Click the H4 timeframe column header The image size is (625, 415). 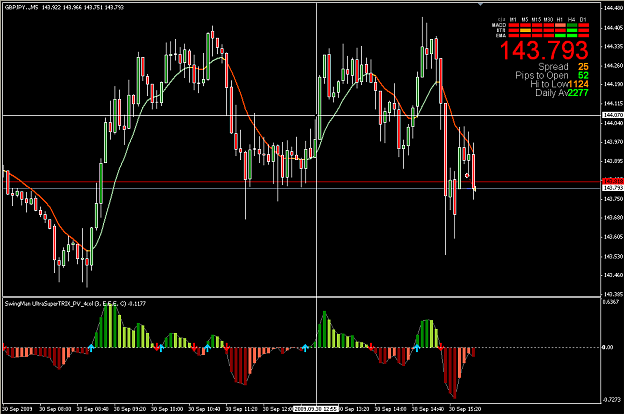click(x=572, y=20)
